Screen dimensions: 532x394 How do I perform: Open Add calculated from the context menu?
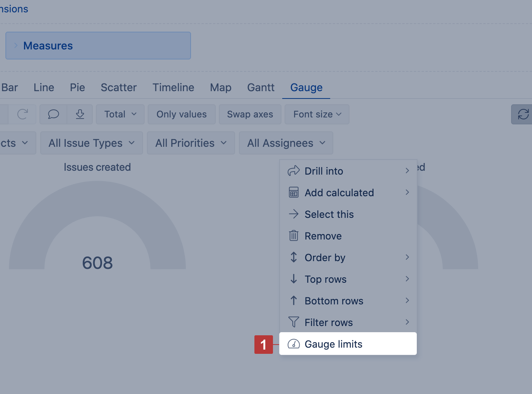[339, 193]
